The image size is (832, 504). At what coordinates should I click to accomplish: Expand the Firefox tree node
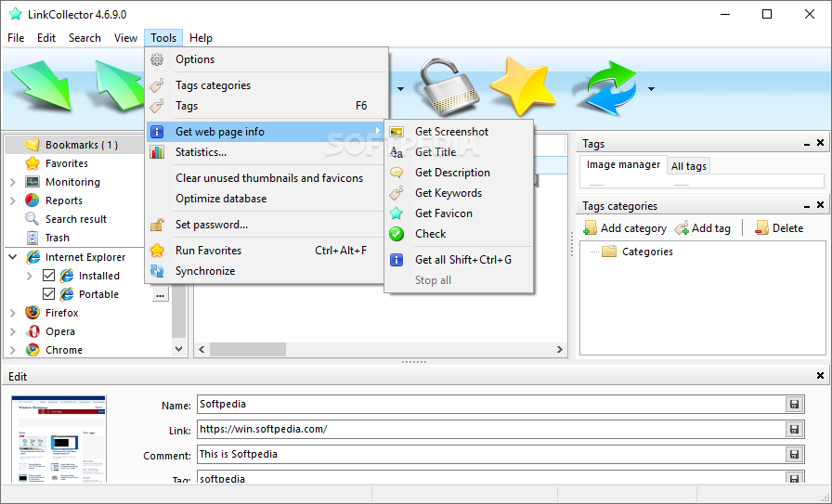click(x=13, y=313)
